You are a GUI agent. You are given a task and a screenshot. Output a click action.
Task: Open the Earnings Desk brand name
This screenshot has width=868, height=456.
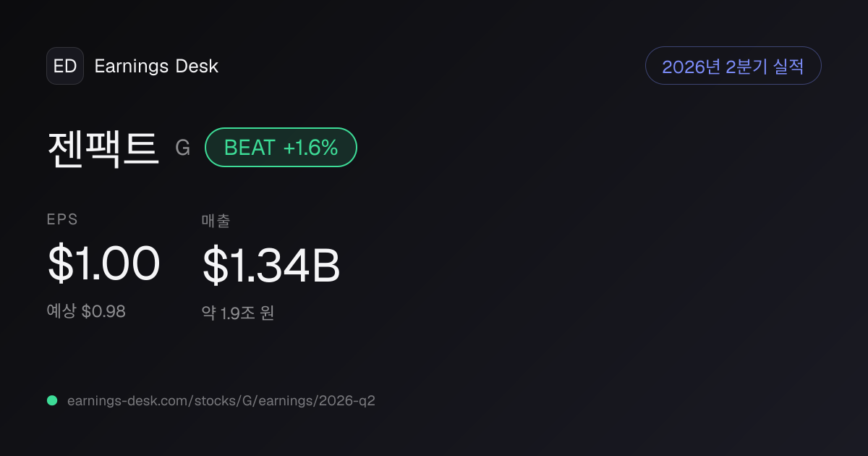pyautogui.click(x=156, y=66)
